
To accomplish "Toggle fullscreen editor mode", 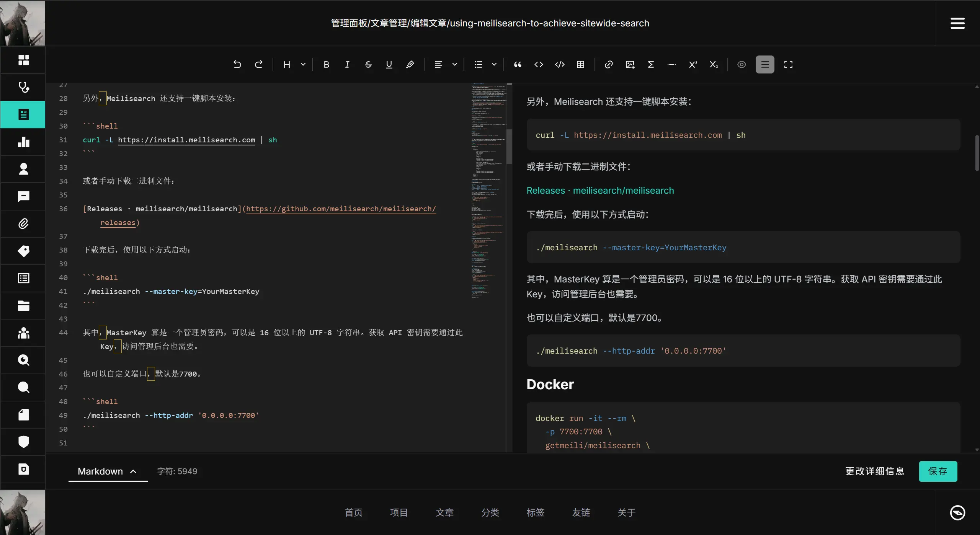I will pos(788,65).
